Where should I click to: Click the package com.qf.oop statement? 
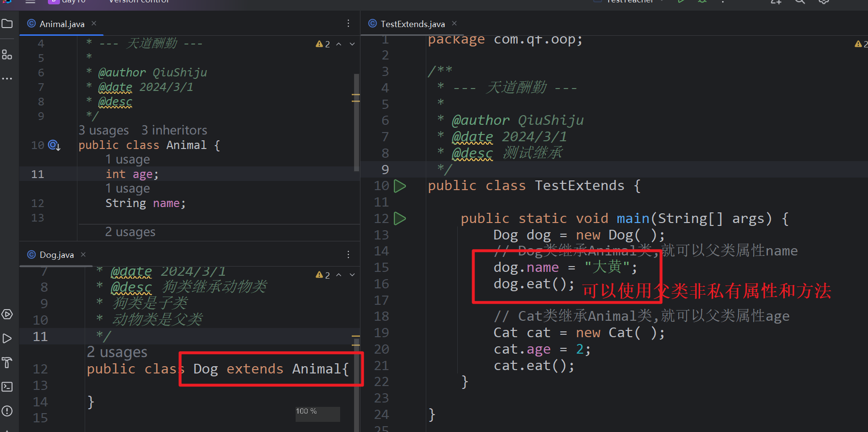(505, 40)
